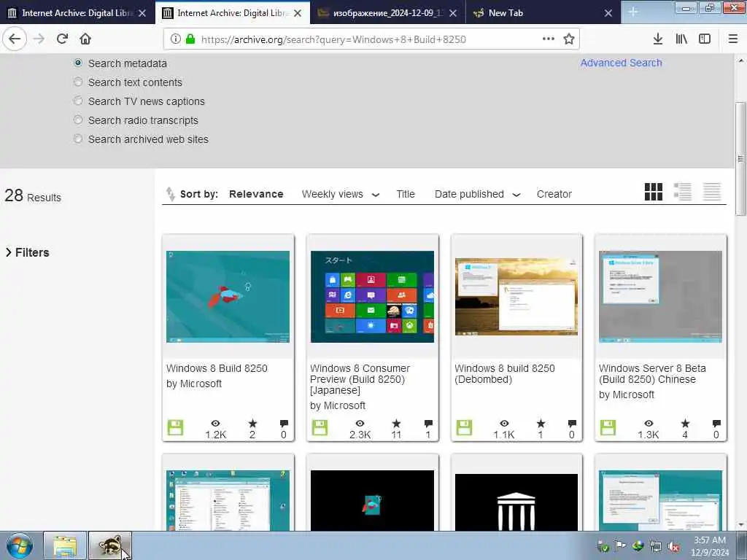Viewport: 747px width, 560px height.
Task: Switch to the New Tab tab
Action: point(543,13)
